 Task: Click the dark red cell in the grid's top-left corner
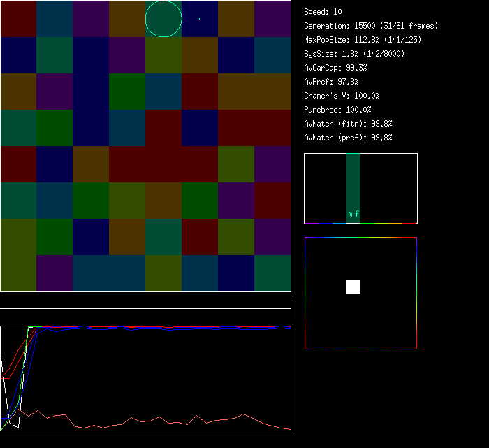[18, 19]
